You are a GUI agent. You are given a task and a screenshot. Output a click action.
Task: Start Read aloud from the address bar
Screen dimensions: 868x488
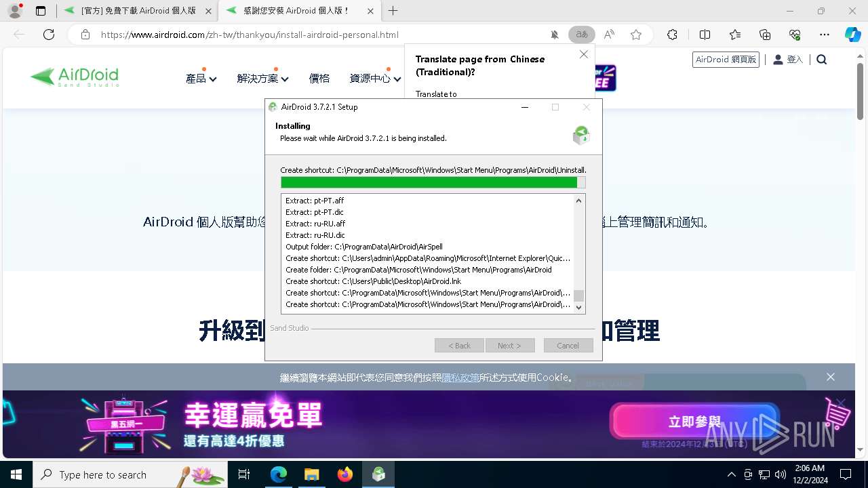click(x=609, y=35)
